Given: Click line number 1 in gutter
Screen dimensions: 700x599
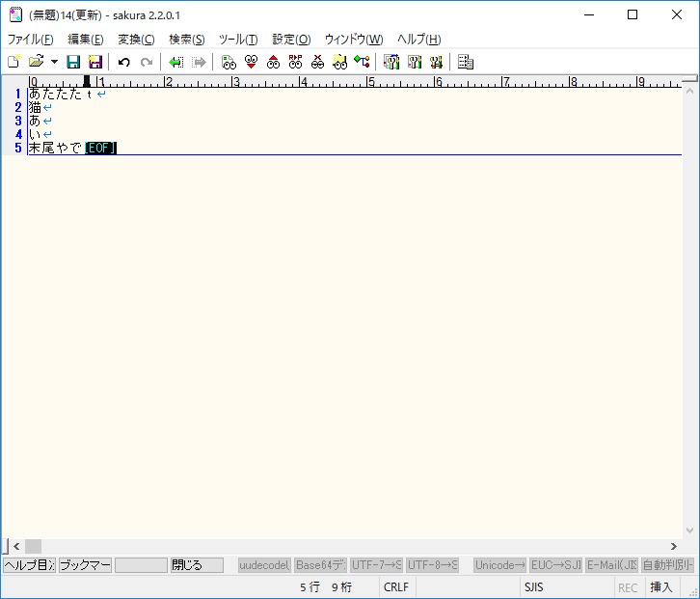Looking at the screenshot, I should pos(18,95).
